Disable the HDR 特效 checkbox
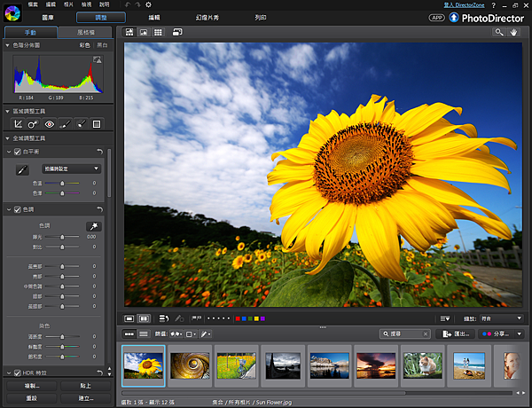Image resolution: width=532 pixels, height=408 pixels. 18,373
